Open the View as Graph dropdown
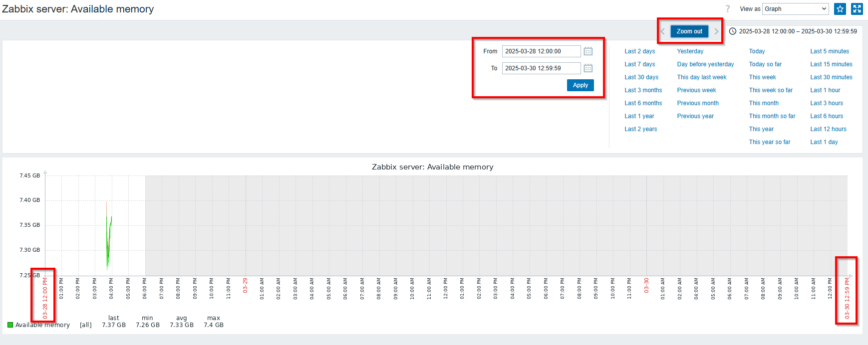The image size is (868, 345). pyautogui.click(x=796, y=9)
